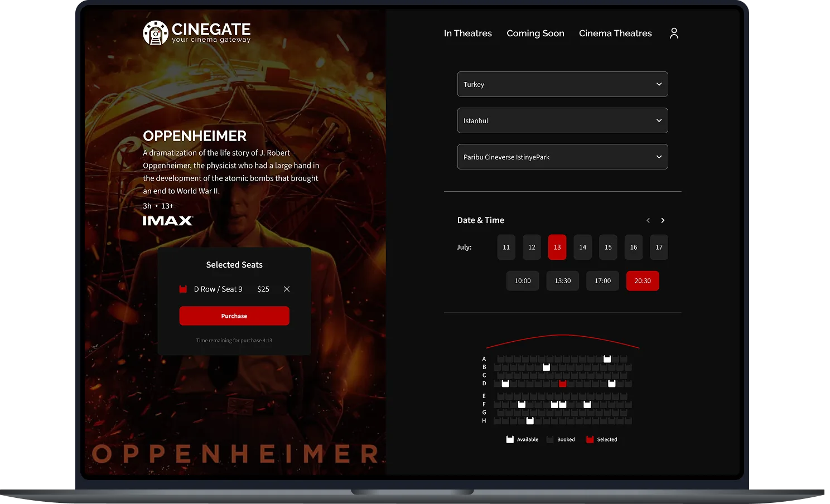Viewport: 830px width, 504px height.
Task: Select the first white seat in row D
Action: pos(505,383)
